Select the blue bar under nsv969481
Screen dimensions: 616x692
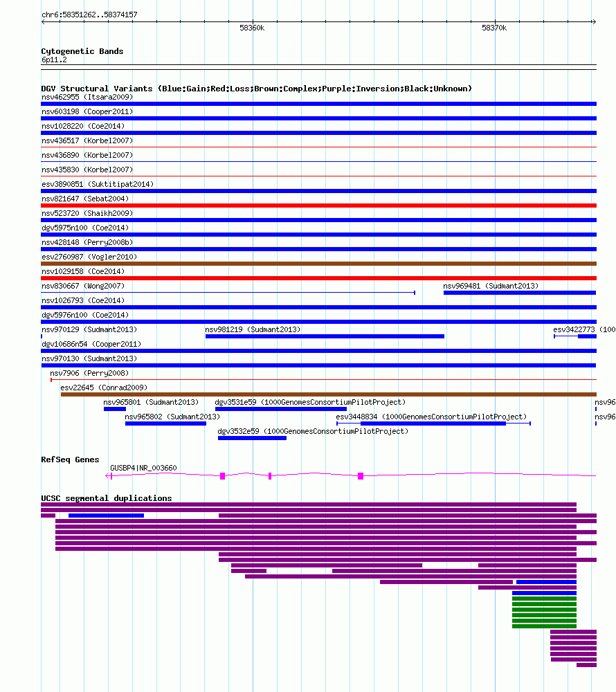pyautogui.click(x=520, y=293)
